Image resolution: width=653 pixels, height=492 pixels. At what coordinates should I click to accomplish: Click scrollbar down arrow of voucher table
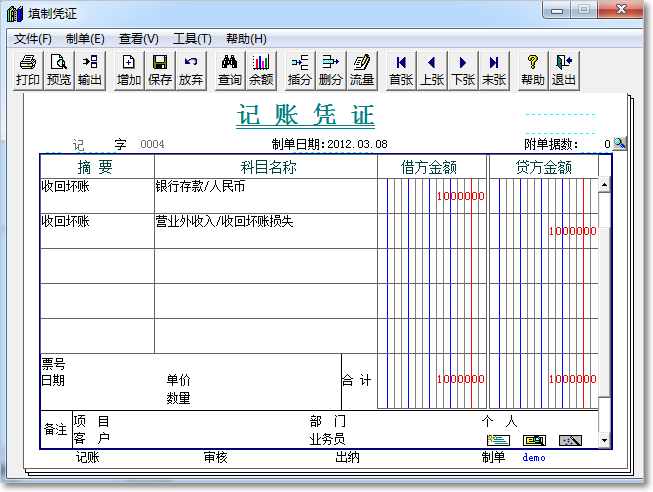click(x=604, y=440)
